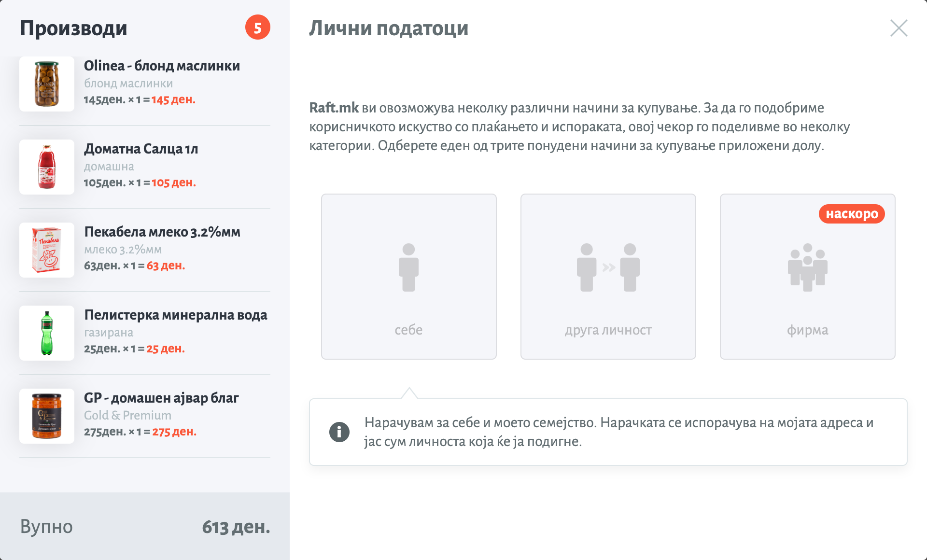Click the 275 ден. price total
The height and width of the screenshot is (560, 927).
click(x=174, y=432)
